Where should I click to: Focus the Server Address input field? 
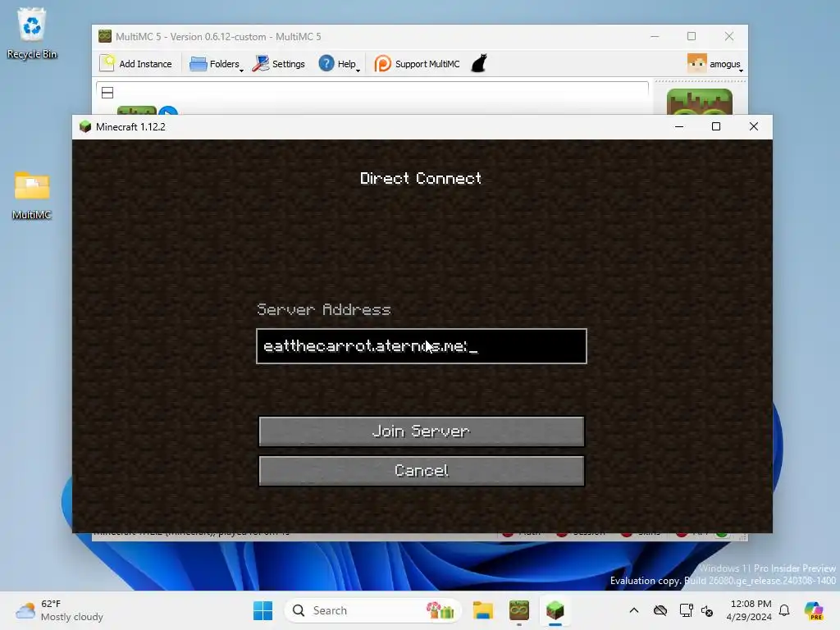coord(422,346)
